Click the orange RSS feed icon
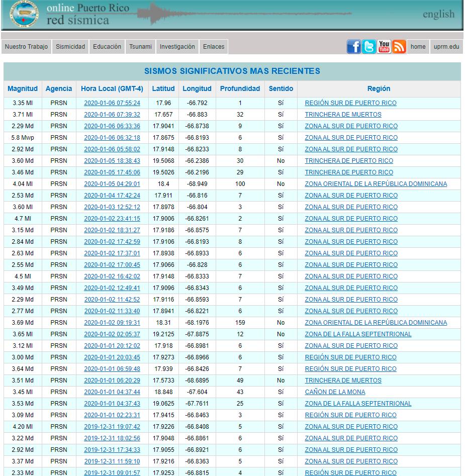 pyautogui.click(x=399, y=47)
